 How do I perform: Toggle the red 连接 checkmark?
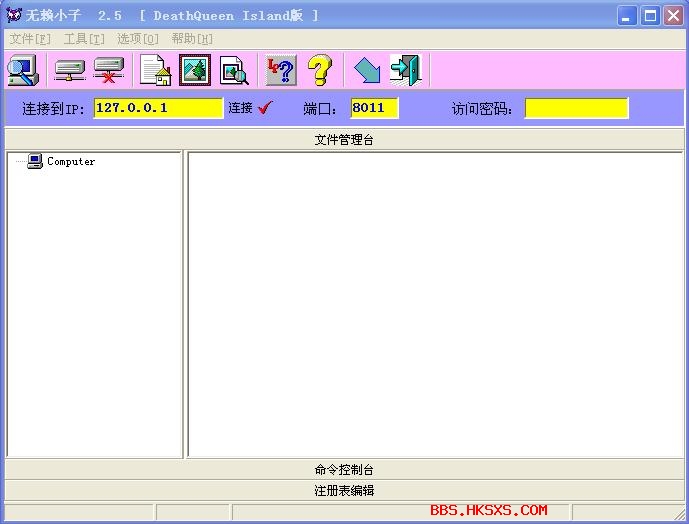tap(265, 108)
